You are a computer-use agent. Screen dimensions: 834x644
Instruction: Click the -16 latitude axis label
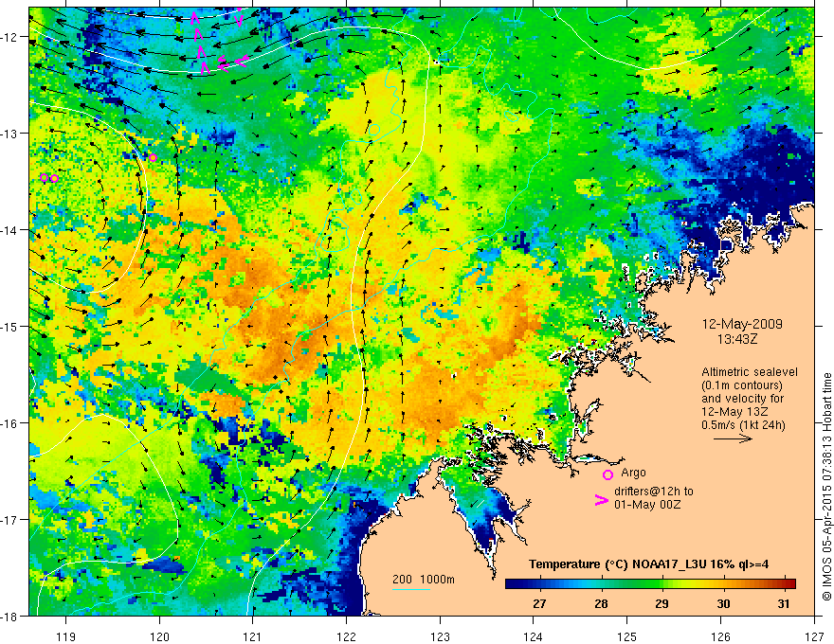coord(9,423)
